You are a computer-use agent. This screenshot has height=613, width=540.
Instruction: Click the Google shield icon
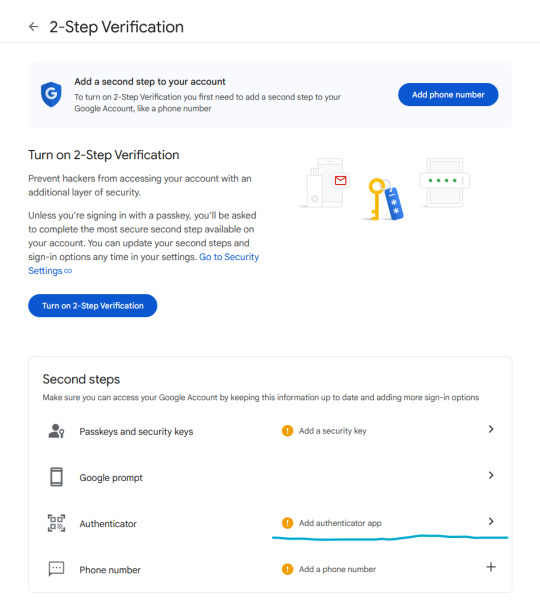pyautogui.click(x=51, y=94)
